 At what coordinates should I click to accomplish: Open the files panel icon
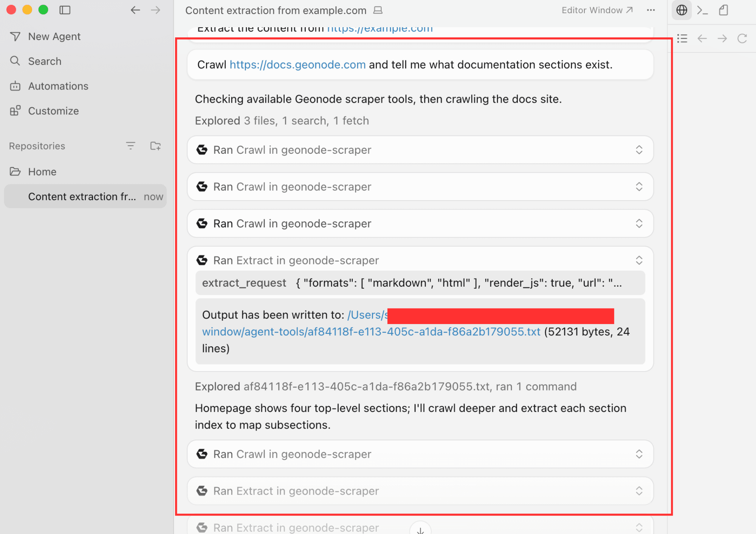[x=723, y=10]
